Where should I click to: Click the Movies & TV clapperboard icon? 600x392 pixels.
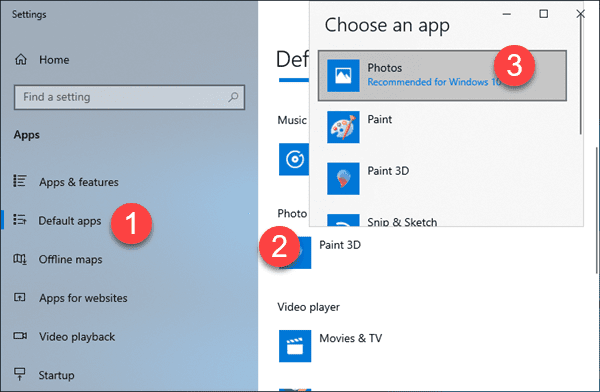coord(295,346)
